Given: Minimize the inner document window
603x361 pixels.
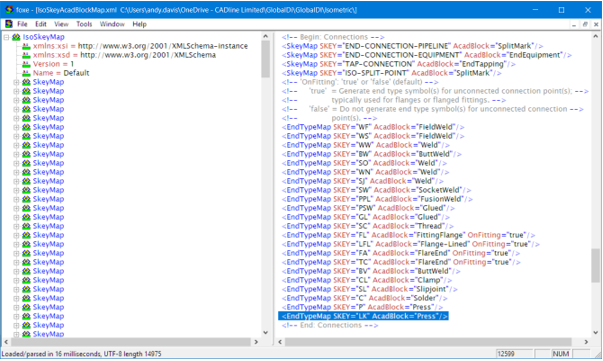Looking at the screenshot, I should click(574, 24).
